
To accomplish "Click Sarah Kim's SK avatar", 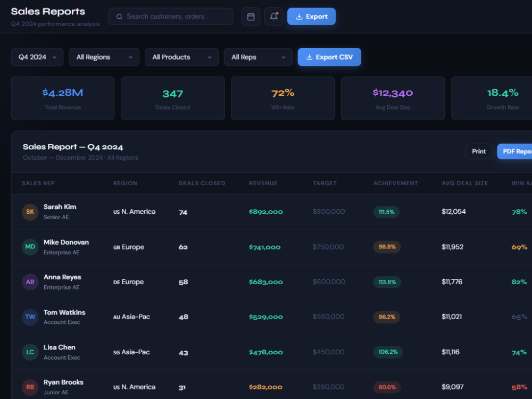I will click(30, 212).
